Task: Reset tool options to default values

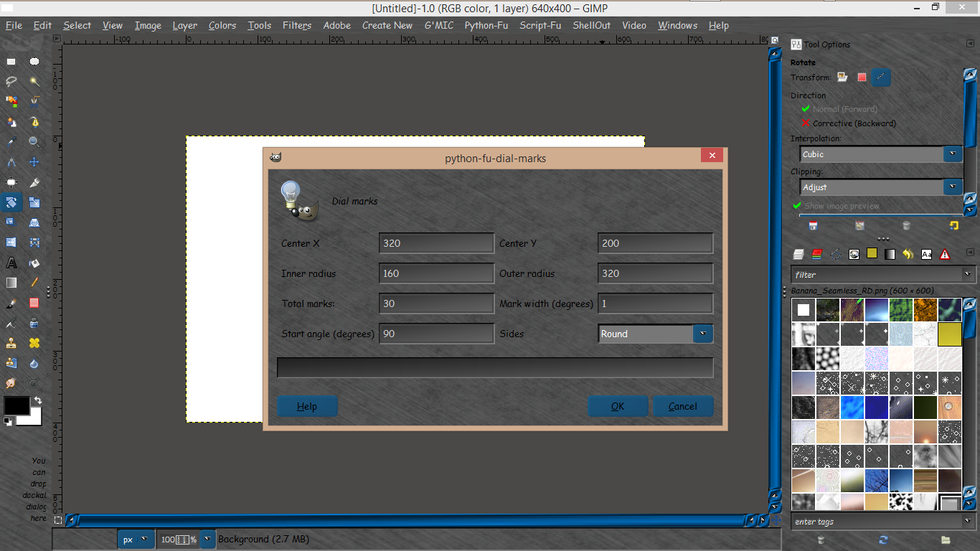Action: (953, 225)
